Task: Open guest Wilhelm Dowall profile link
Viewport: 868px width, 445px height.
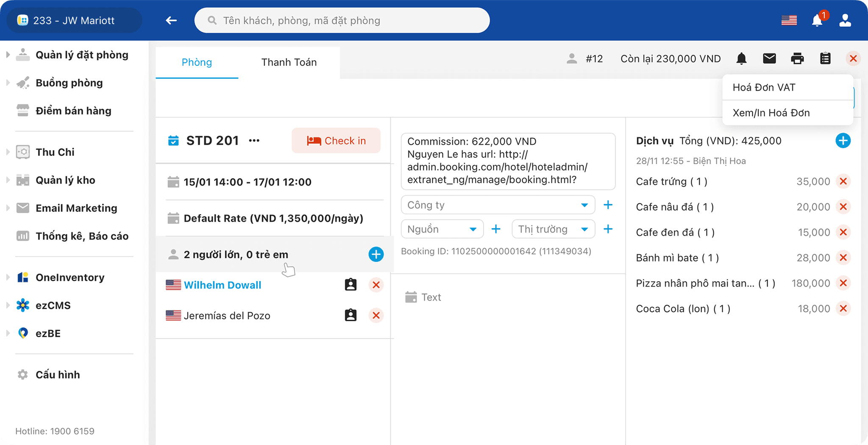Action: [223, 285]
